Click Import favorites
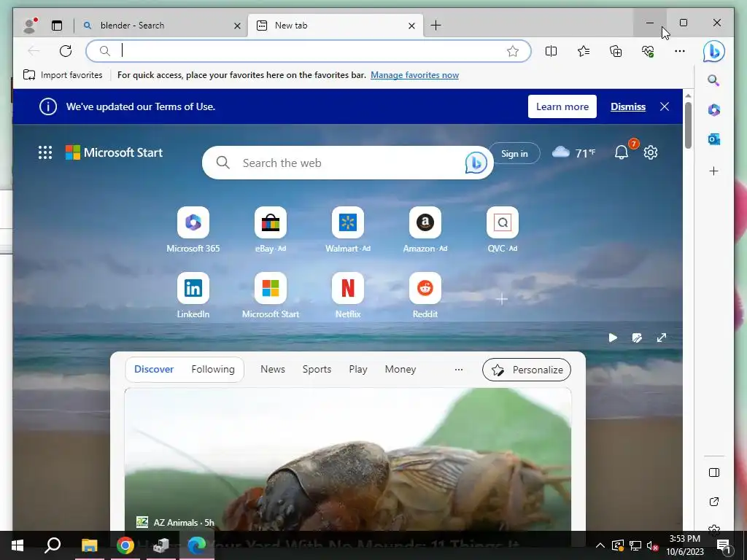This screenshot has width=747, height=560. pos(63,75)
